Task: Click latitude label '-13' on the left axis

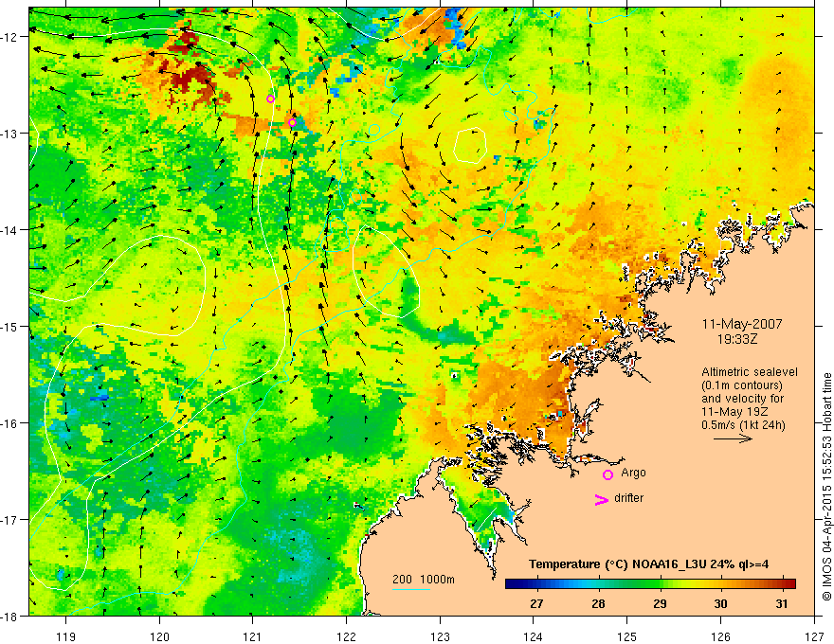Action: [x=9, y=134]
